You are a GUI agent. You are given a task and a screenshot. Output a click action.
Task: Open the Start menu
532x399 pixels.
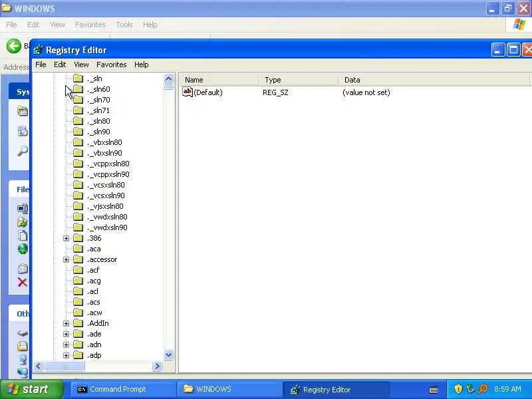[x=31, y=389]
